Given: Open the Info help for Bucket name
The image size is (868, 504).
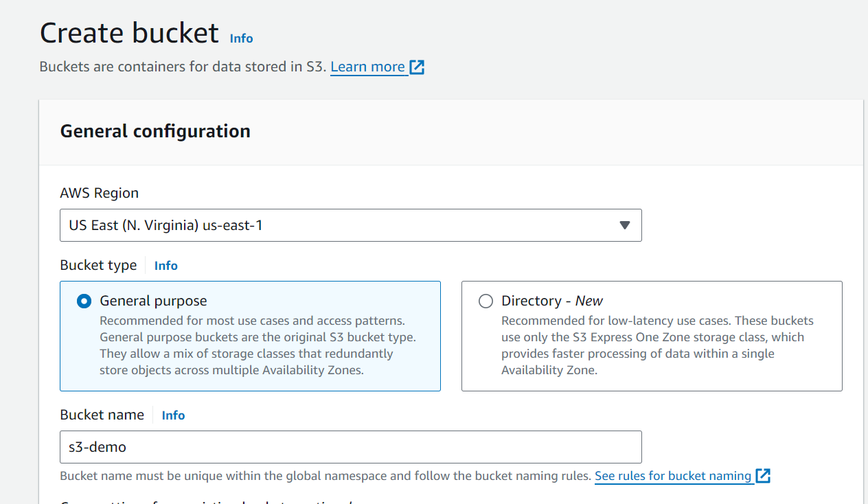Looking at the screenshot, I should click(173, 415).
